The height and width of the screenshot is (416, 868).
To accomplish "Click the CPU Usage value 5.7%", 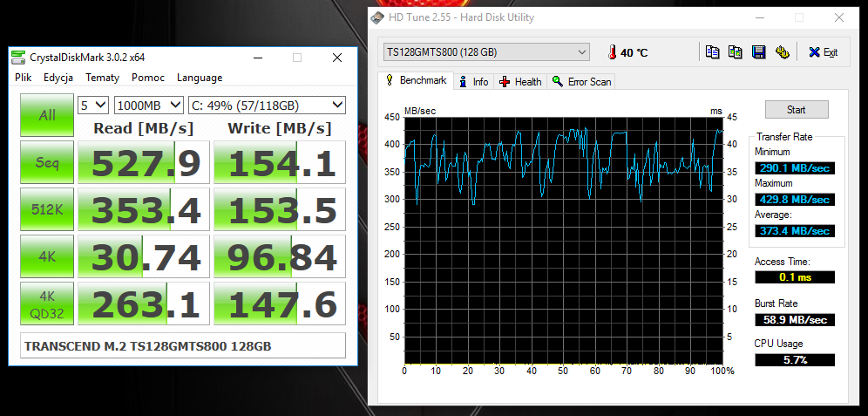I will pyautogui.click(x=795, y=359).
